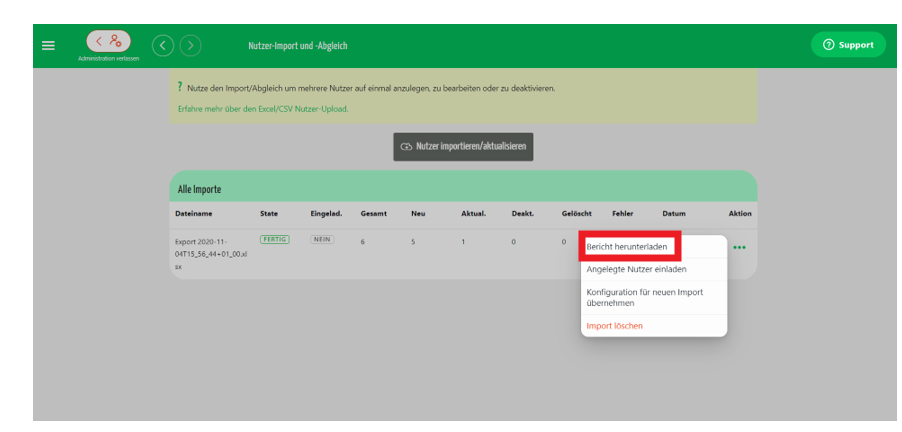902x432 pixels.
Task: Click the Support button
Action: point(848,45)
